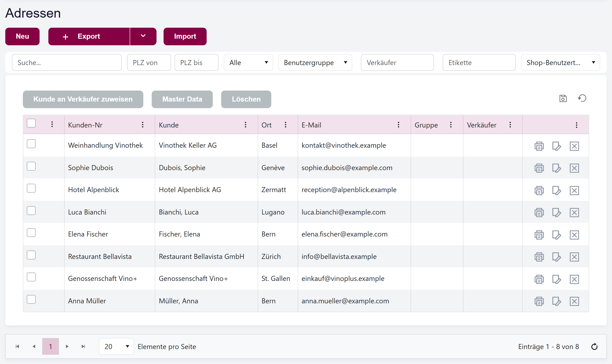Delete the Müller, Anna row

coord(574,301)
